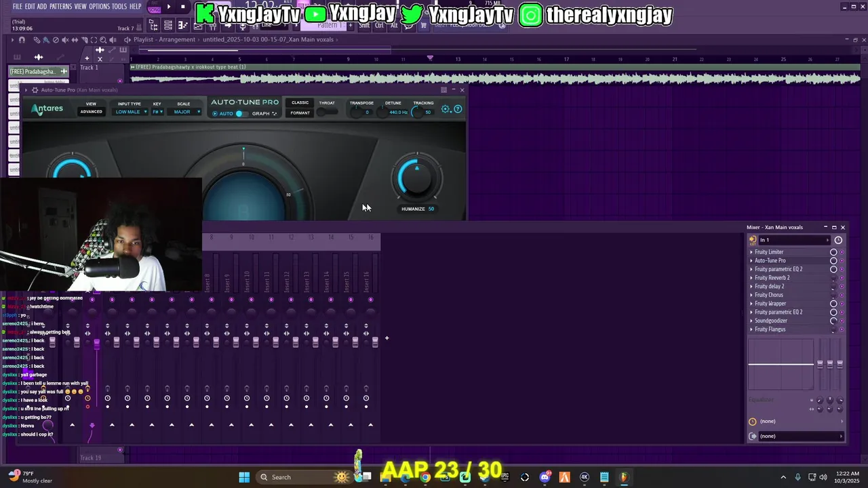Open the OPTIONS menu
The image size is (868, 488).
99,6
